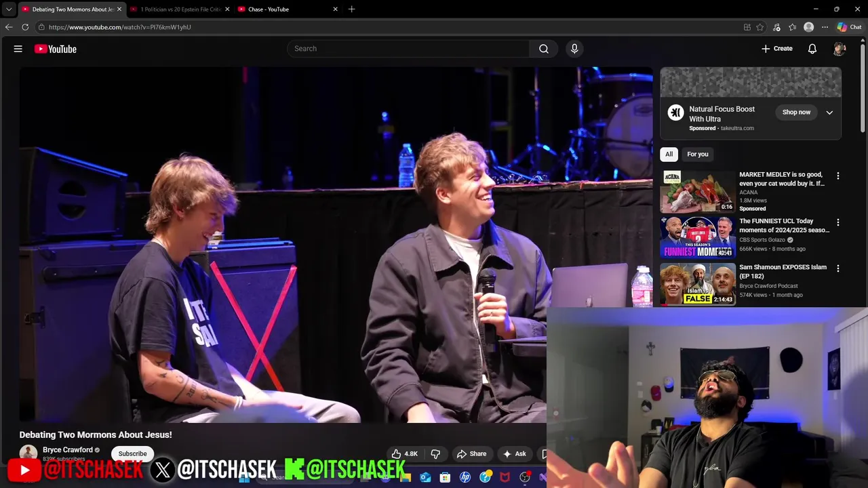Open 'The FUNNIEST UCL Today moments' title

click(784, 226)
